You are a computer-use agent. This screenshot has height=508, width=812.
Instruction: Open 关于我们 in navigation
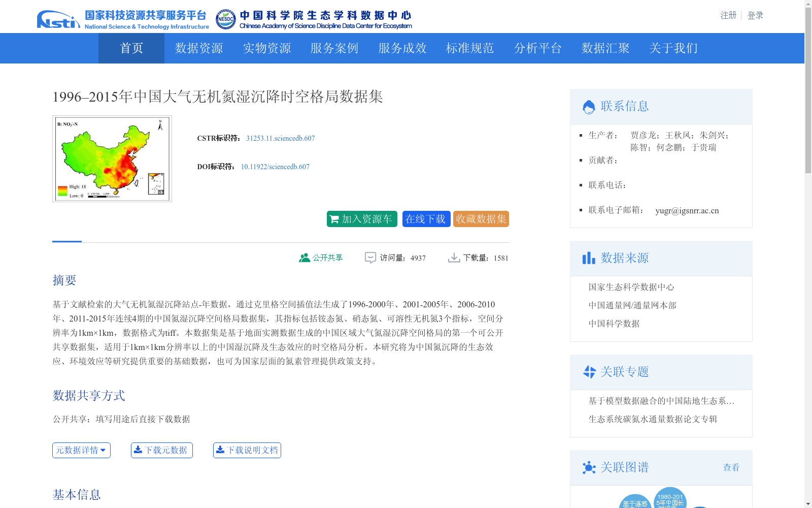(x=673, y=48)
